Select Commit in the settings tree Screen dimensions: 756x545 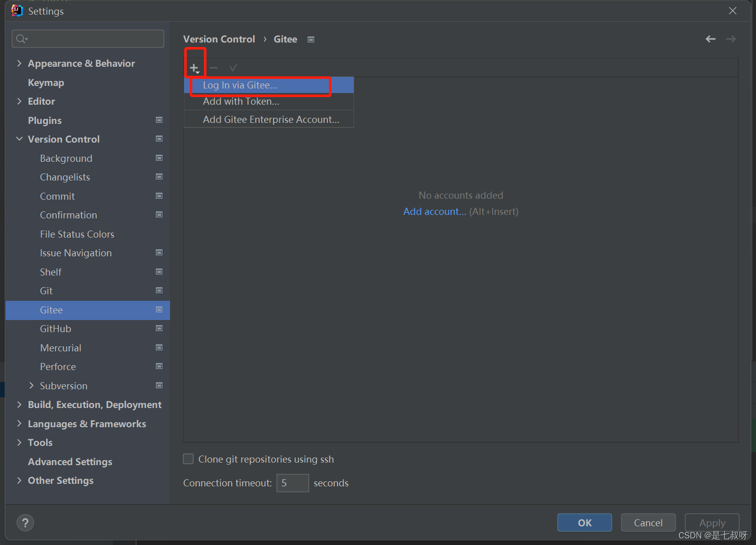[x=57, y=196]
